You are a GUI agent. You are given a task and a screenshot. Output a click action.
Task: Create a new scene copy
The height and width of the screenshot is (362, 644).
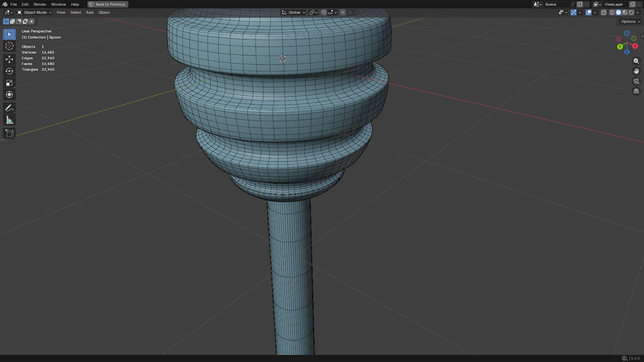click(x=580, y=4)
